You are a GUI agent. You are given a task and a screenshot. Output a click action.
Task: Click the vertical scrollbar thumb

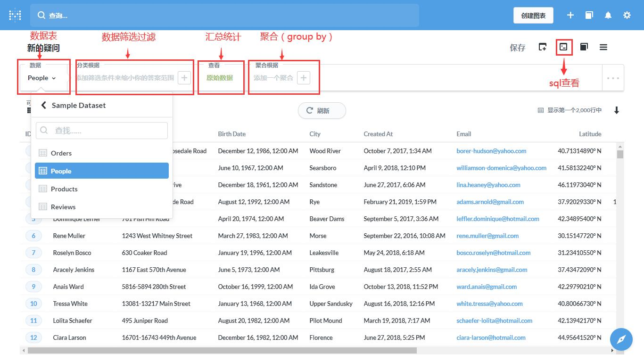coord(620,154)
